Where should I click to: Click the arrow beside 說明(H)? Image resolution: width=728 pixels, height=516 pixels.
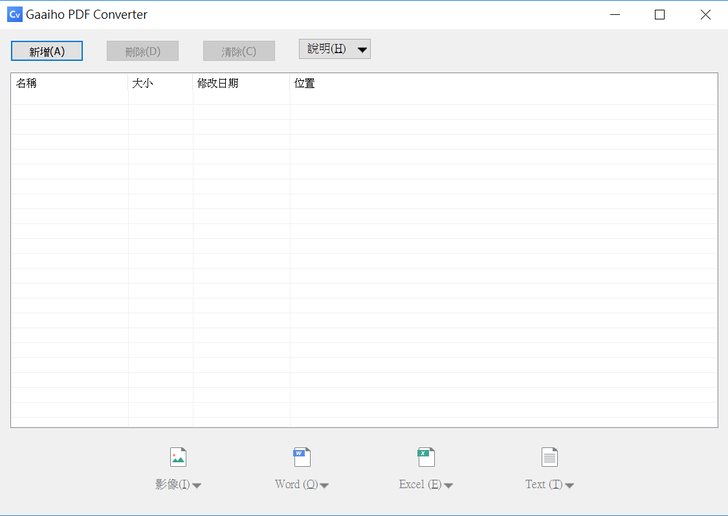pos(362,50)
